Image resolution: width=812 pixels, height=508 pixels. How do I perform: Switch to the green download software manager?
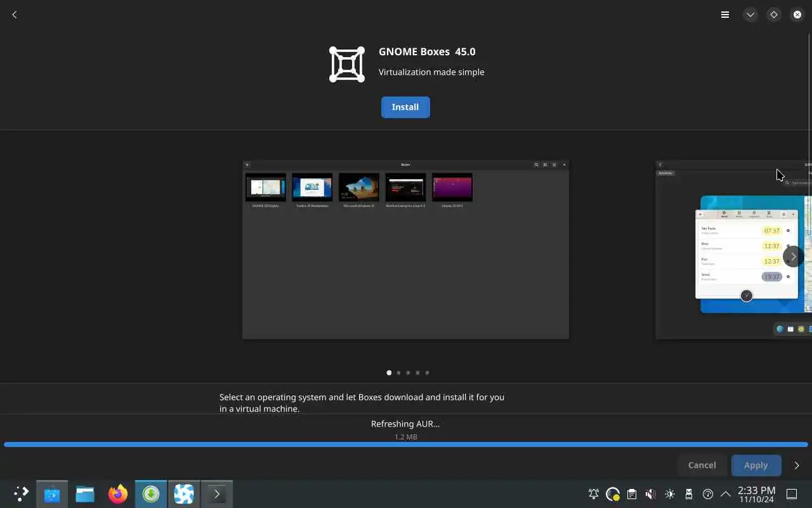click(x=151, y=493)
